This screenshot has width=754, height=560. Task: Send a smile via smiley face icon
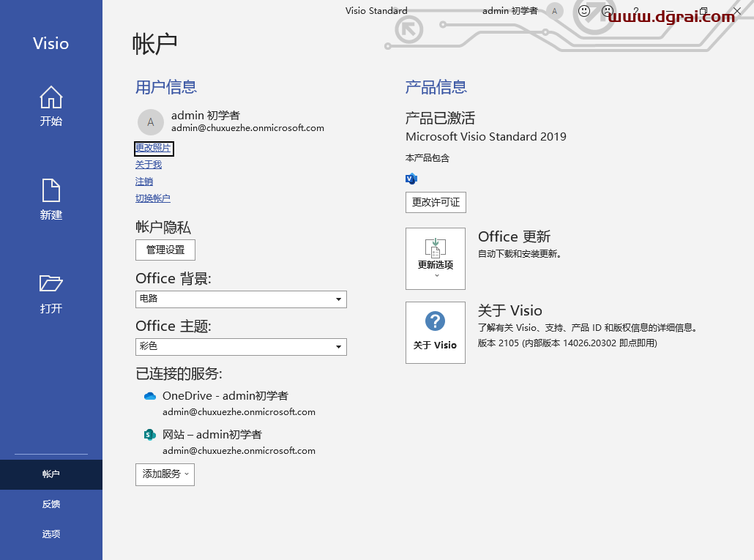pos(583,10)
